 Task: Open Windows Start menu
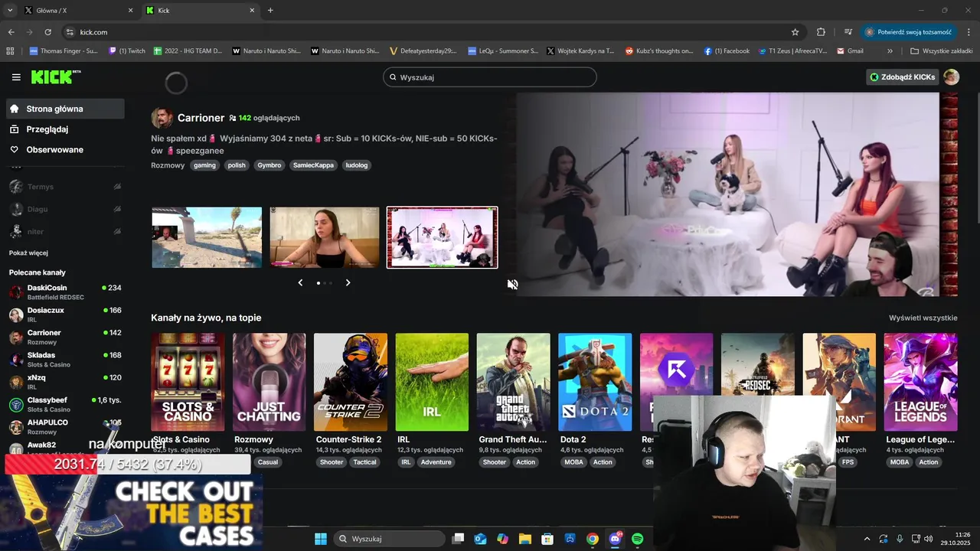321,539
